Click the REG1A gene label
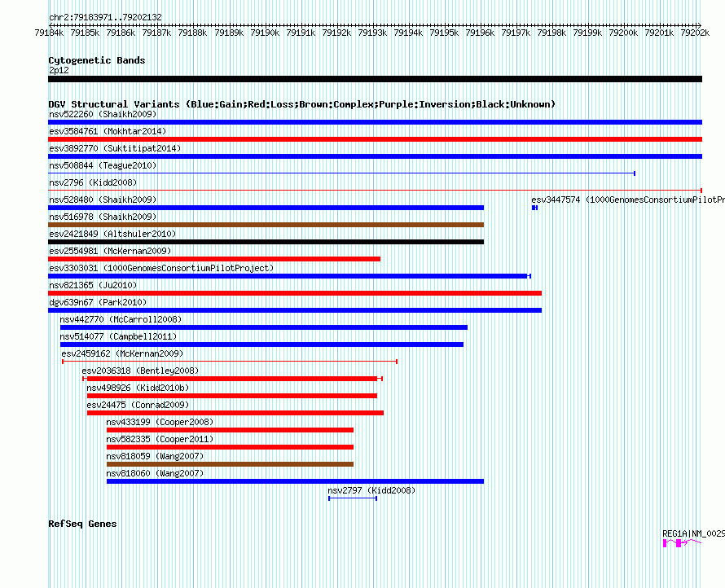Image resolution: width=725 pixels, height=588 pixels. [693, 534]
